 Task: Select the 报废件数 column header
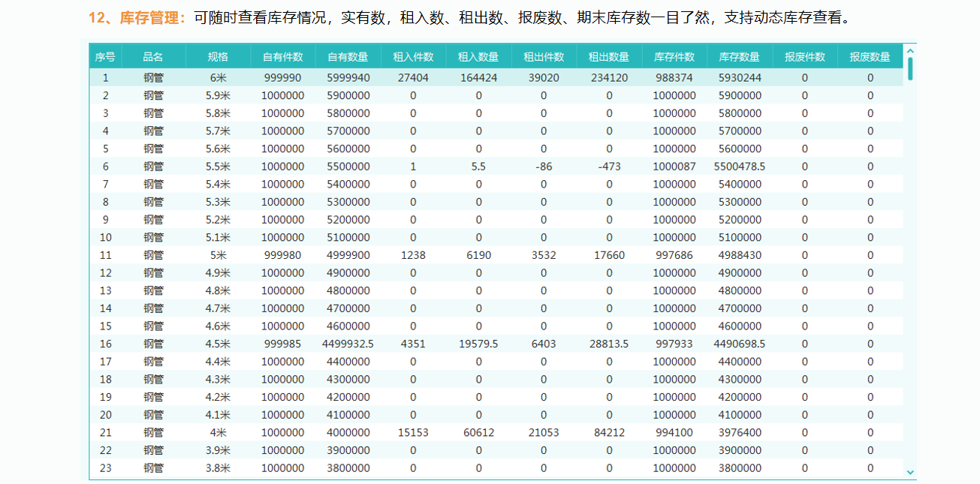point(805,56)
